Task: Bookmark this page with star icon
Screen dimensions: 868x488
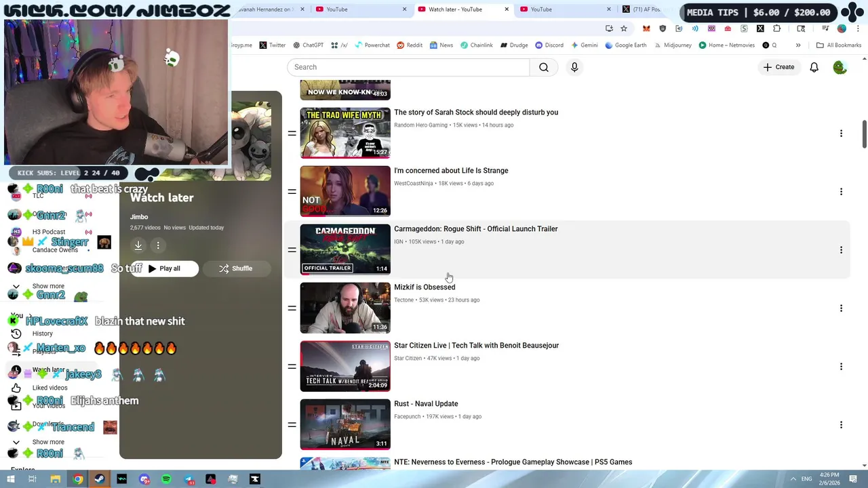Action: pos(624,28)
